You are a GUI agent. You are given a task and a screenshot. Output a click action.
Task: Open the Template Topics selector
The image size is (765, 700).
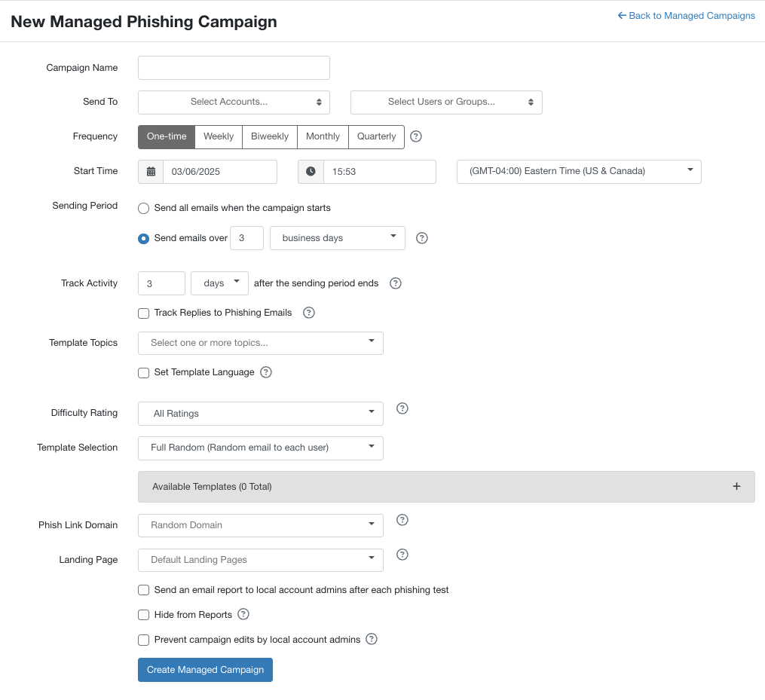pos(260,343)
